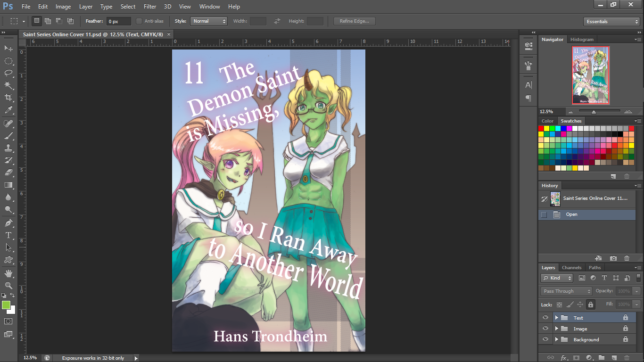
Task: Select the Eyedropper tool
Action: 8,110
